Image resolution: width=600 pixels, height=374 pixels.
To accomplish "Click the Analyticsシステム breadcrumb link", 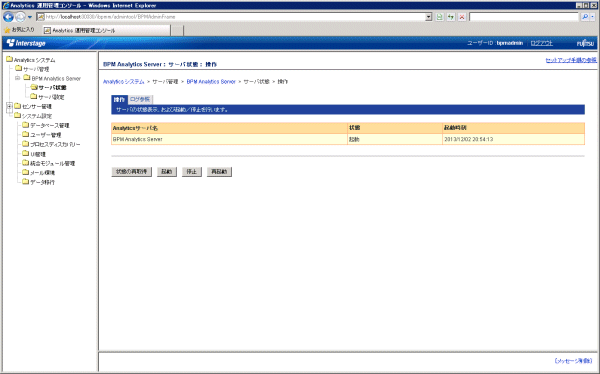I will (x=124, y=82).
